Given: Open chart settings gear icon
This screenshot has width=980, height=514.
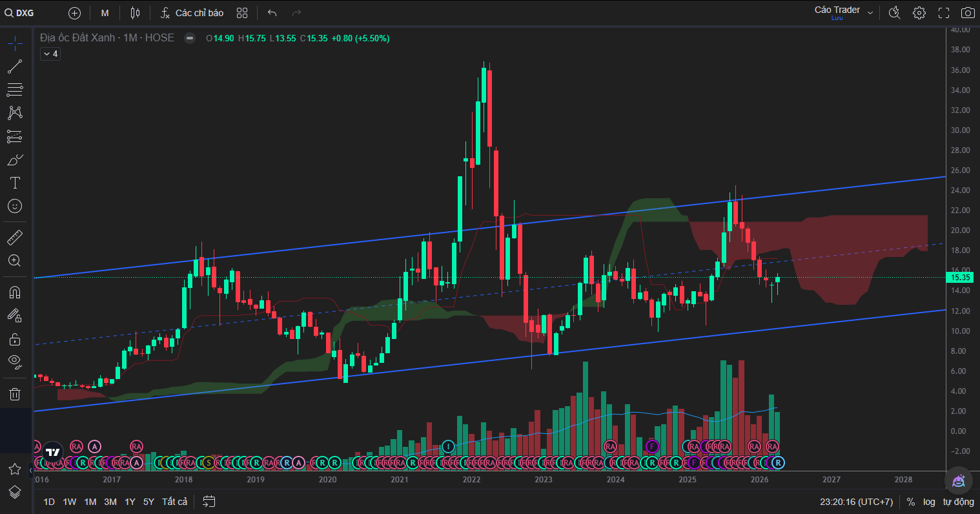Looking at the screenshot, I should (x=919, y=13).
